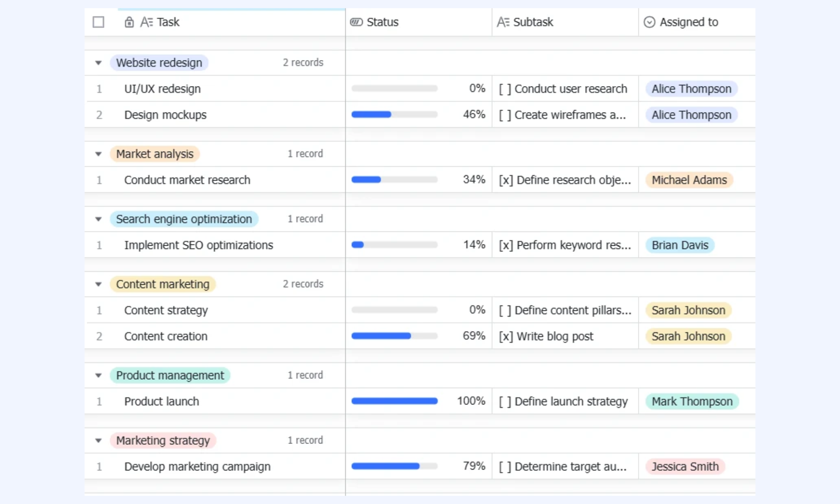Collapse the Marketing strategy group

click(98, 441)
